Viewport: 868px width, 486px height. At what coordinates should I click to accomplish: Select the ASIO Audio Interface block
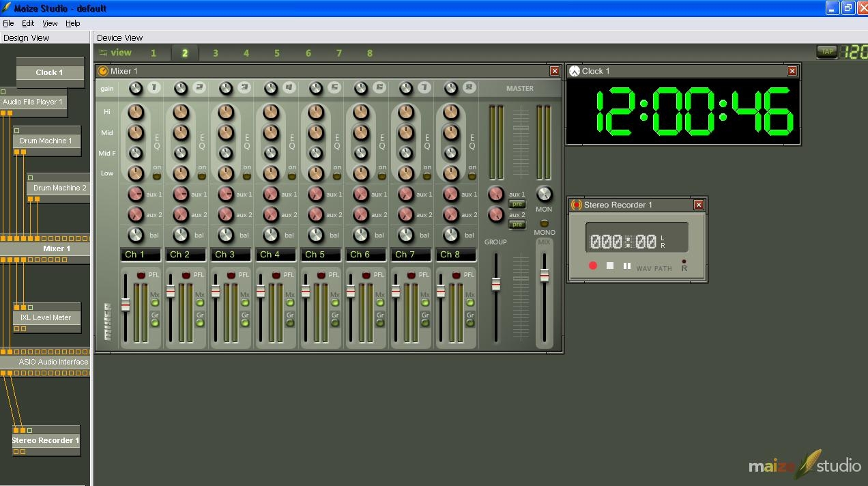pyautogui.click(x=45, y=362)
